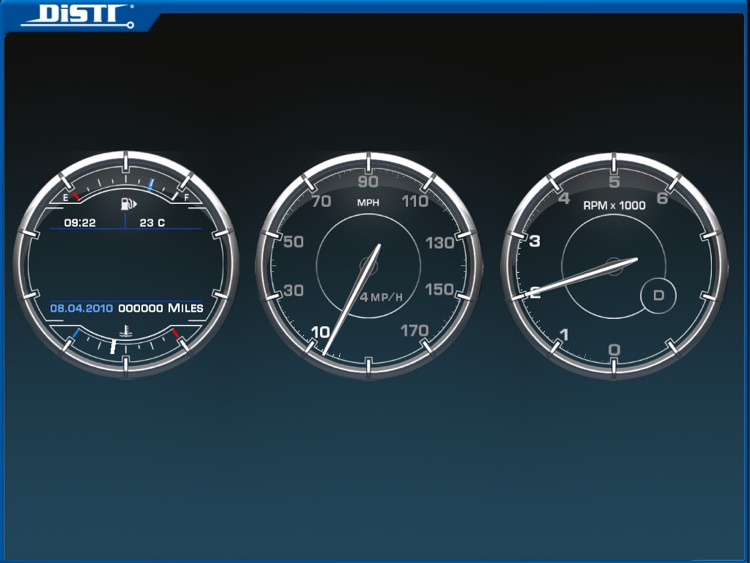Click the 3 mark on tachometer
The width and height of the screenshot is (750, 563).
[x=535, y=241]
